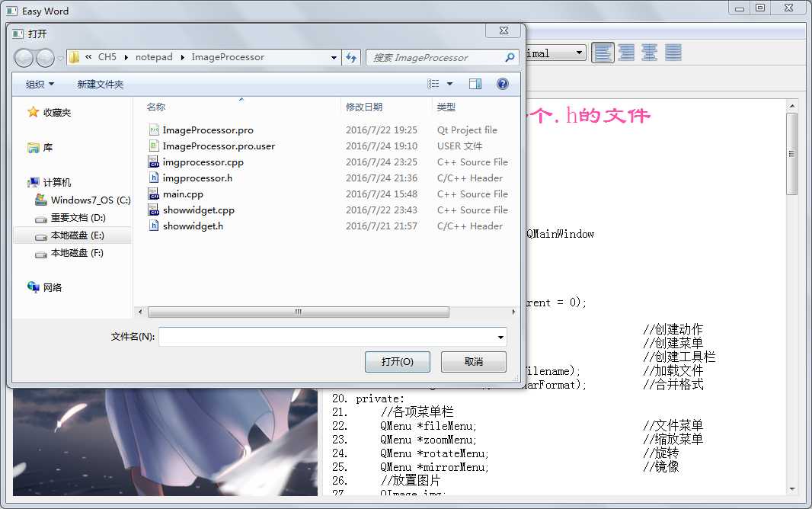Click left arrow of file list scrollbar
812x509 pixels.
click(140, 312)
